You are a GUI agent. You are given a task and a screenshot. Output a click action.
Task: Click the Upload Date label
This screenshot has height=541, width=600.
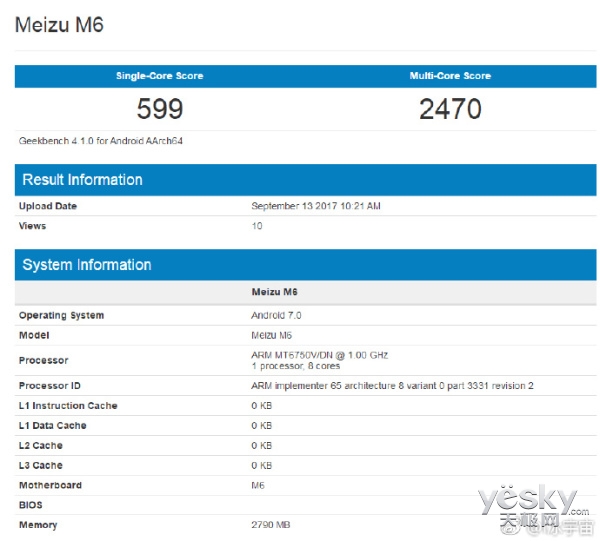(x=48, y=206)
